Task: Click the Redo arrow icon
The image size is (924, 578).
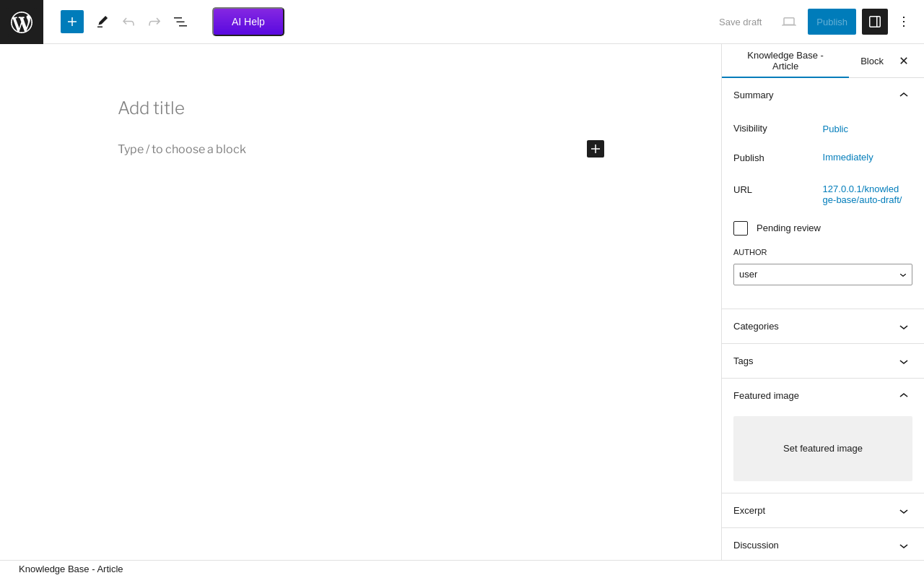Action: (x=154, y=22)
